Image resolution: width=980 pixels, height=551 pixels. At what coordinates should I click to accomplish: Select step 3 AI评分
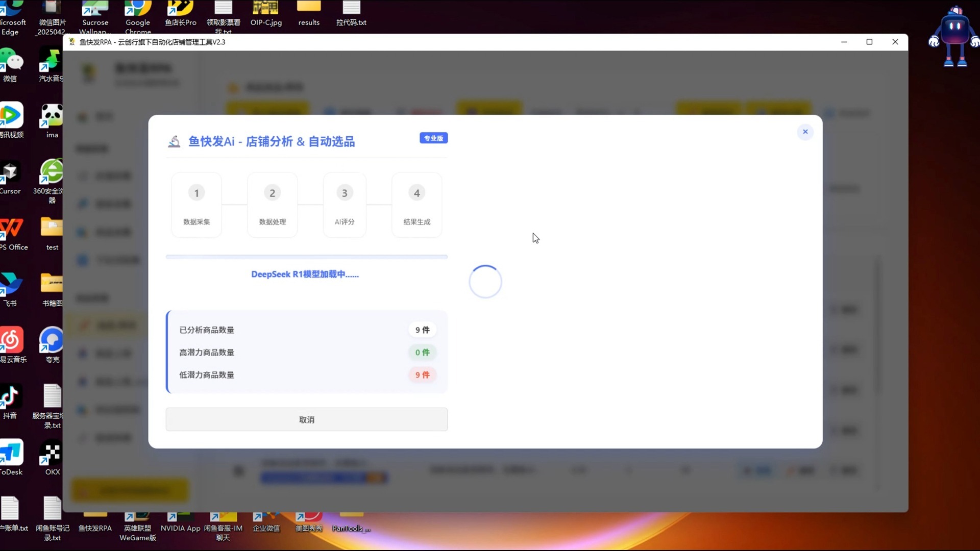(x=345, y=205)
